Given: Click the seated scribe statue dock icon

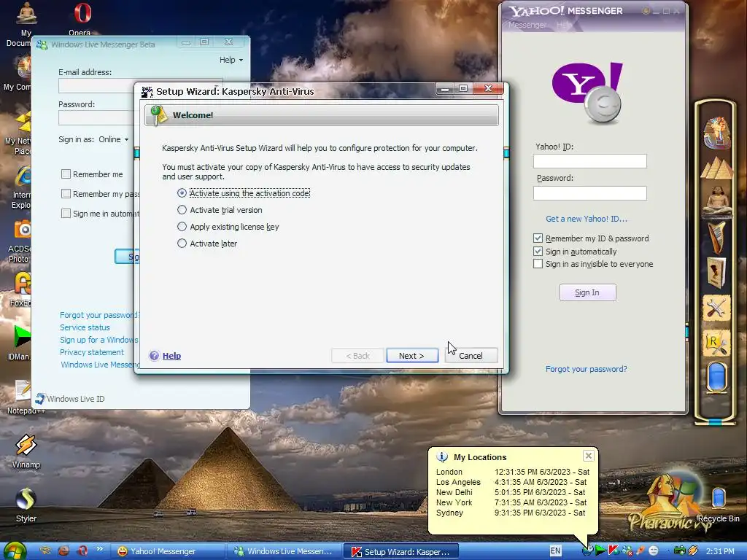Looking at the screenshot, I should [716, 200].
